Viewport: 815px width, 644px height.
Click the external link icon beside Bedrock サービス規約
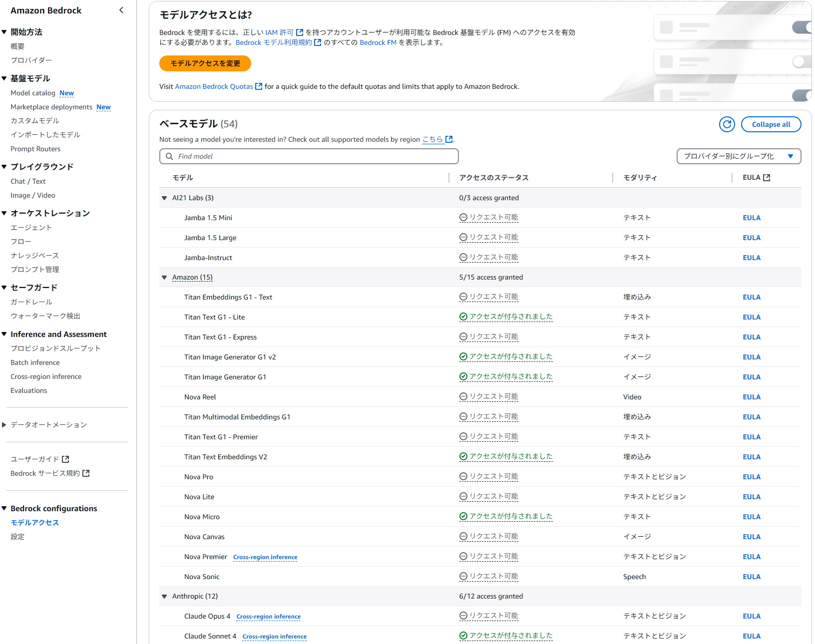click(86, 473)
